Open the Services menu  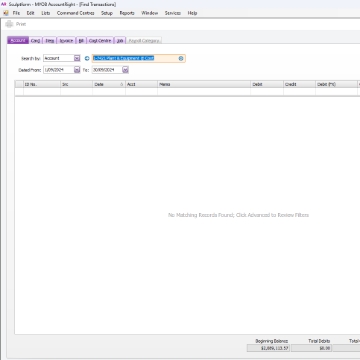click(x=173, y=13)
